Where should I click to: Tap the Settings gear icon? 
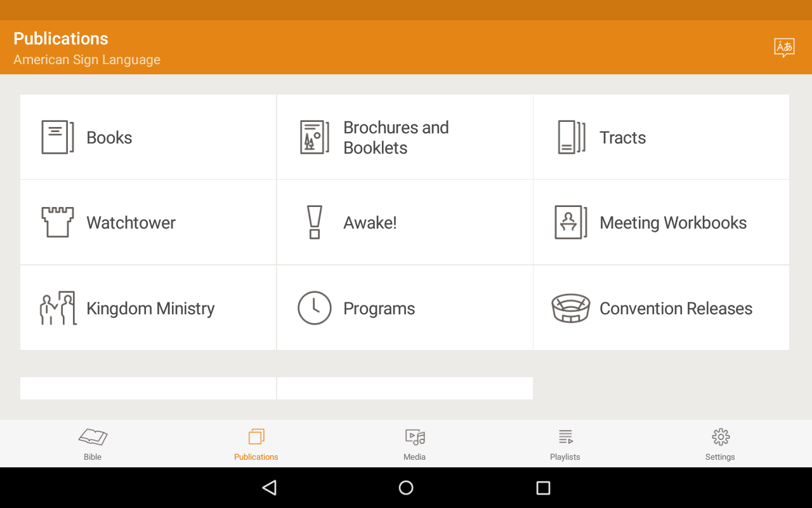click(721, 437)
